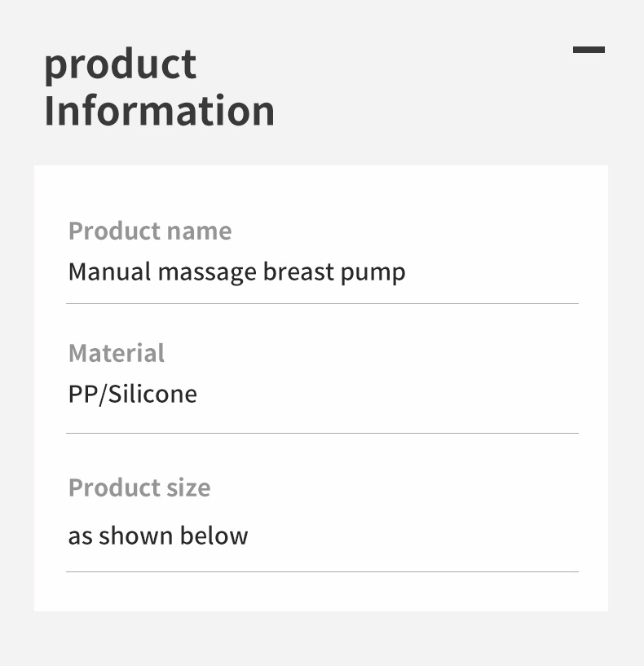This screenshot has width=644, height=666.
Task: Click the divider under product name
Action: [x=322, y=303]
